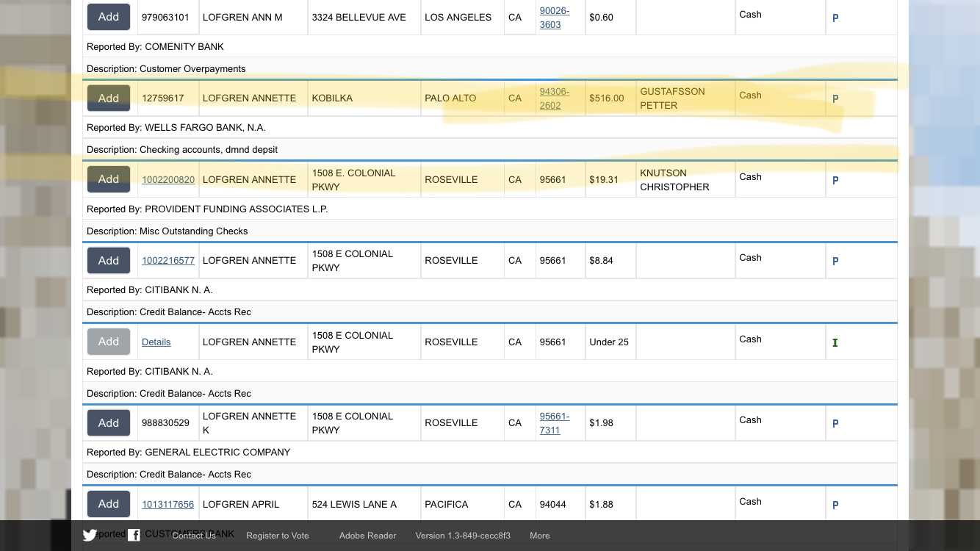
Task: Click the P icon in LOFGREN ANN M row
Action: click(835, 18)
